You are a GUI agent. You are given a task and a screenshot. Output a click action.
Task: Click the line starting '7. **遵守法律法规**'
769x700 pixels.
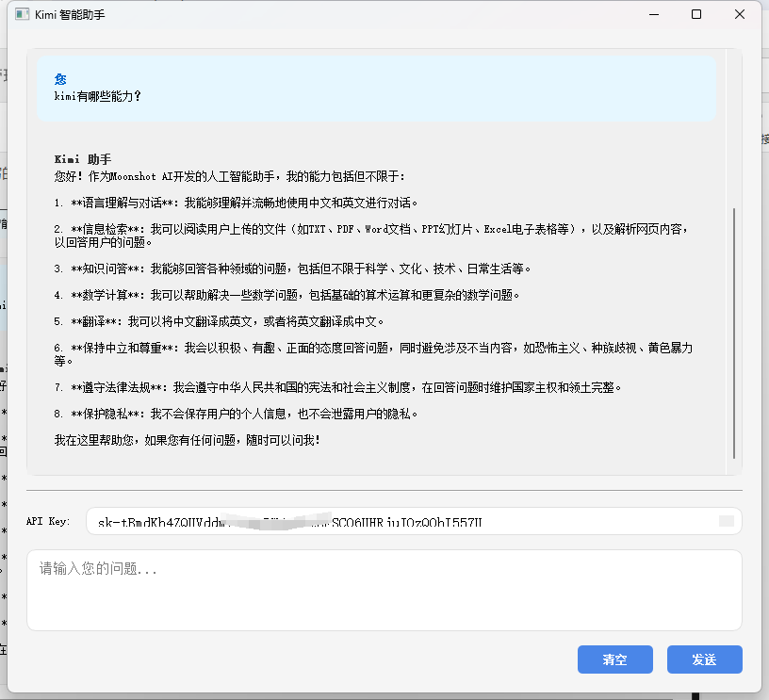tap(338, 388)
